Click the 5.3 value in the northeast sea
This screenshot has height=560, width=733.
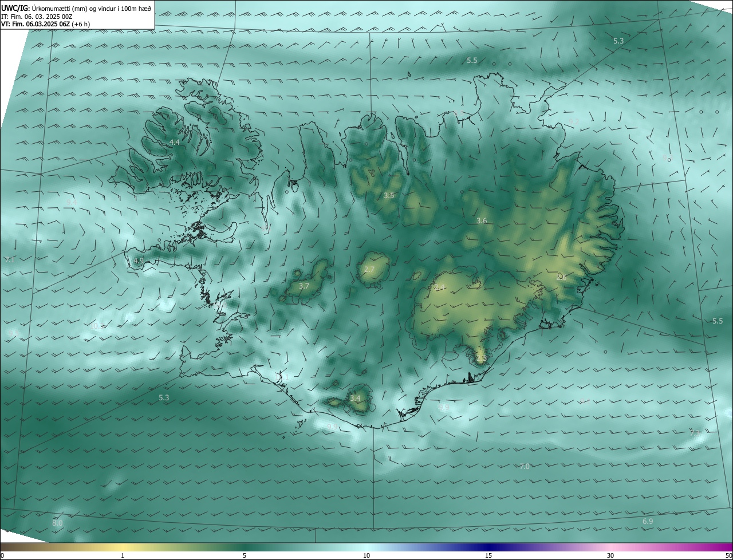(618, 41)
